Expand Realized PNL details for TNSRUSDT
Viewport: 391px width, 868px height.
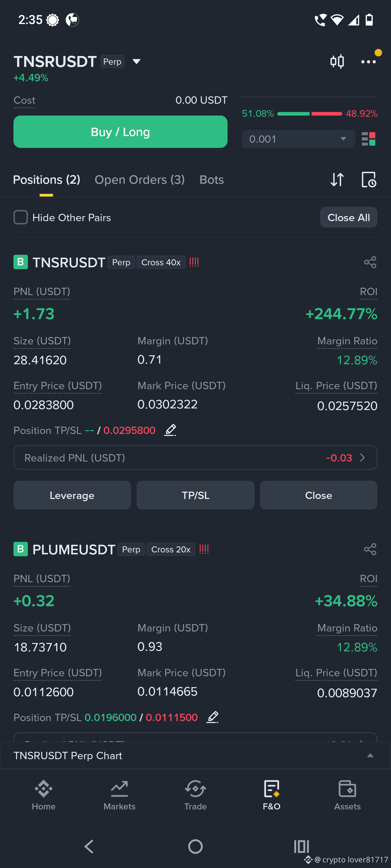195,458
